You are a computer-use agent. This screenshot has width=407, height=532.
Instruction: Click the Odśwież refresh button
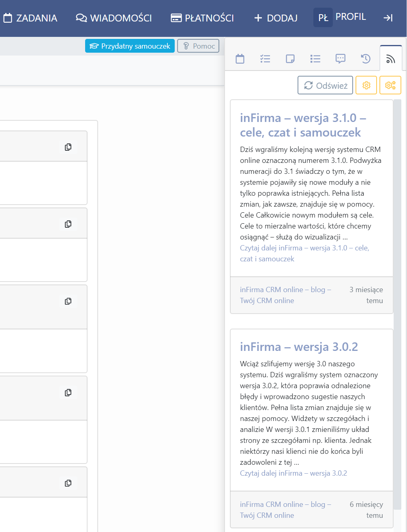coord(326,85)
